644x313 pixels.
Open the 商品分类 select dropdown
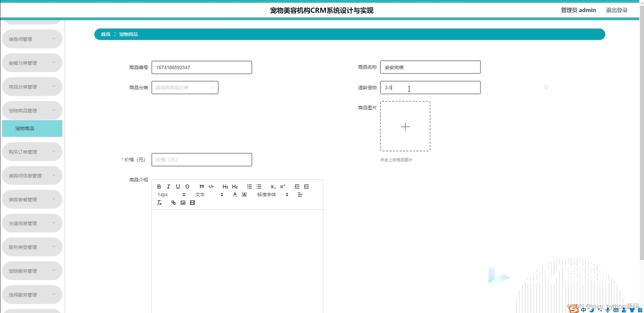tap(185, 88)
